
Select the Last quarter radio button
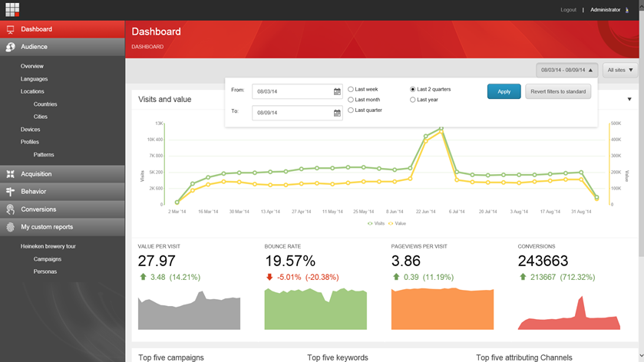pyautogui.click(x=350, y=110)
